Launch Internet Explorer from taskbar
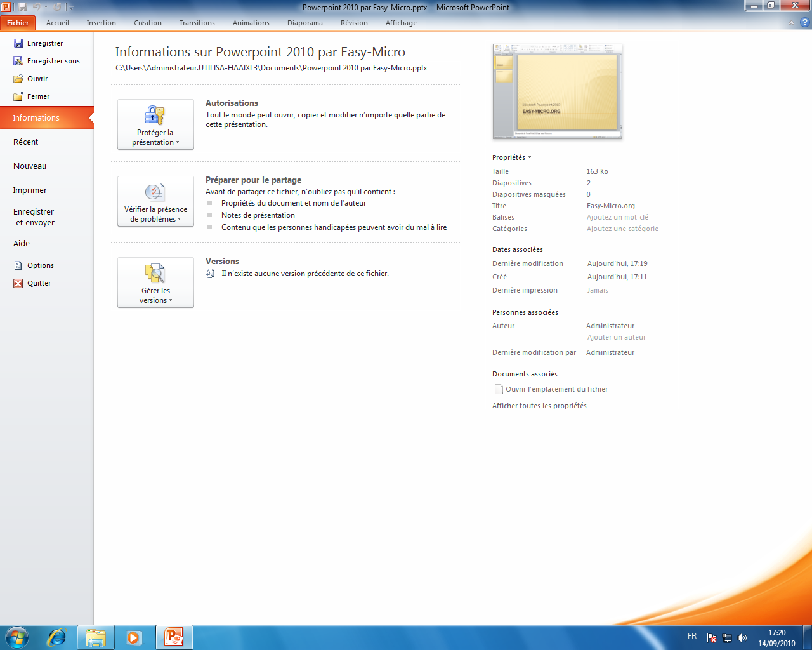 coord(57,637)
